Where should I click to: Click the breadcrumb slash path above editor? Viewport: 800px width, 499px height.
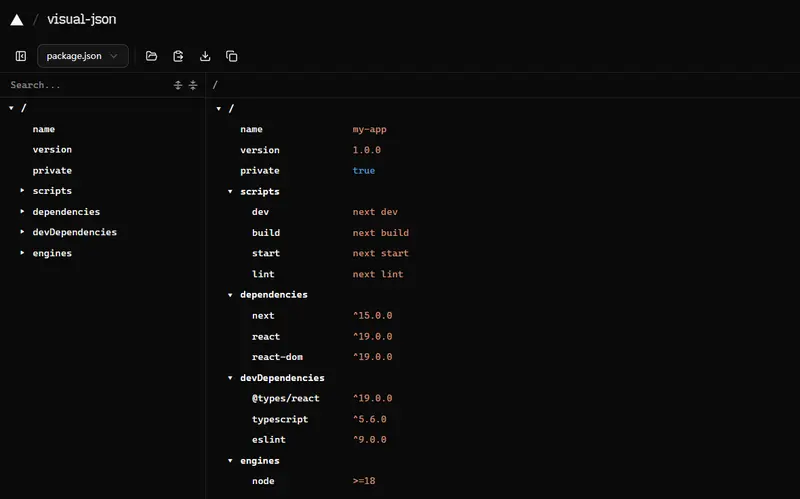click(215, 85)
